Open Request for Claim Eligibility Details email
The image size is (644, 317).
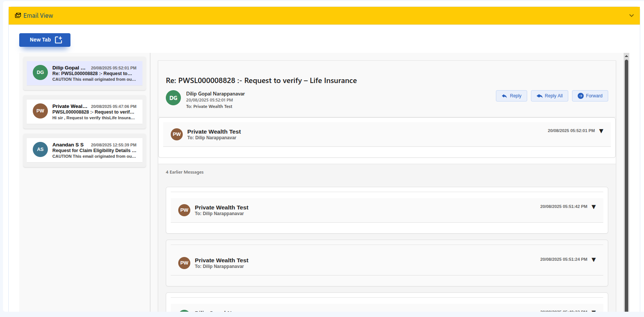pos(94,151)
